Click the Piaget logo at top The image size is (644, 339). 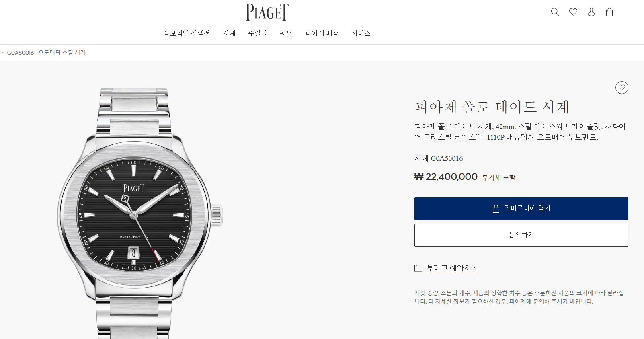pos(267,12)
